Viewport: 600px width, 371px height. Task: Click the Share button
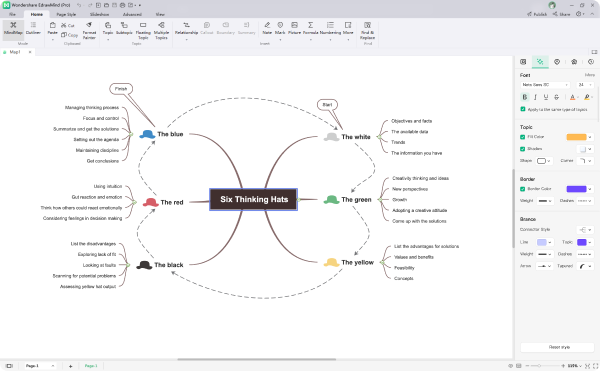(561, 14)
